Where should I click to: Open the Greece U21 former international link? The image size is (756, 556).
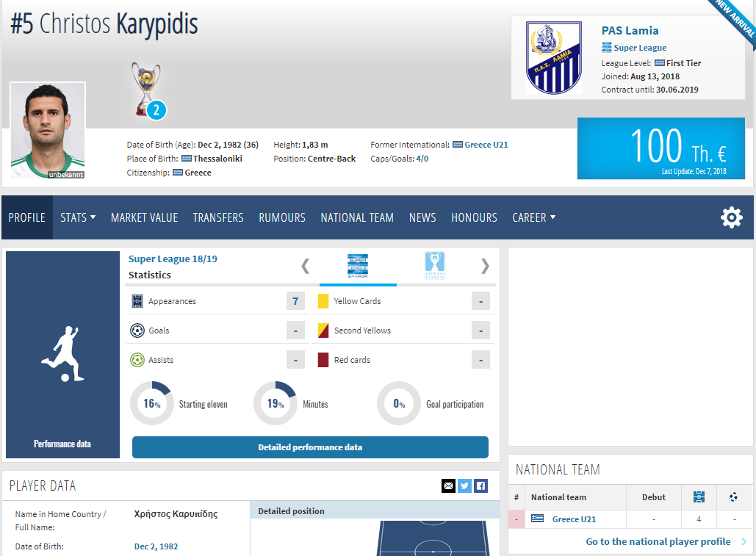pyautogui.click(x=486, y=145)
